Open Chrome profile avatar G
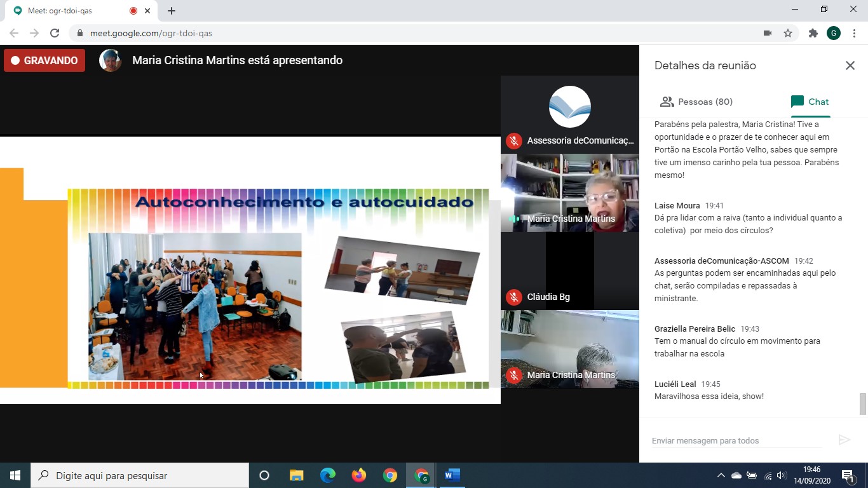Screen dimensions: 868x488 tap(833, 33)
